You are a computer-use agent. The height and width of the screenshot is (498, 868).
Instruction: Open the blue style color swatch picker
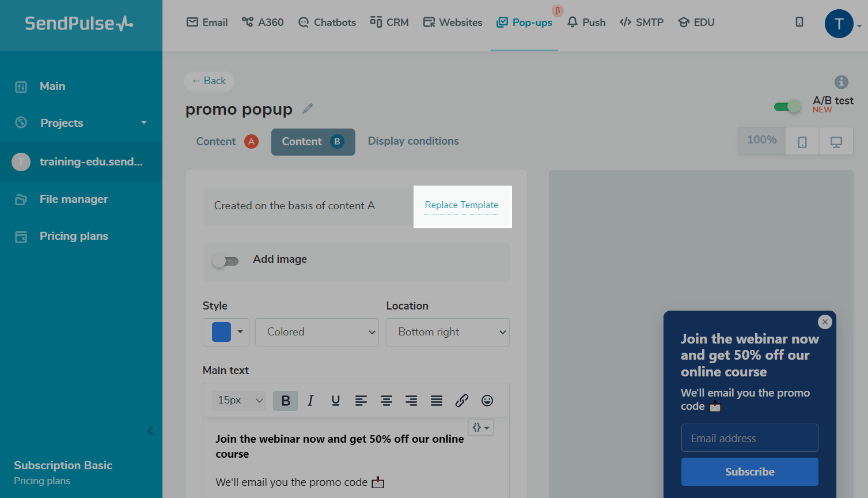[x=226, y=332]
